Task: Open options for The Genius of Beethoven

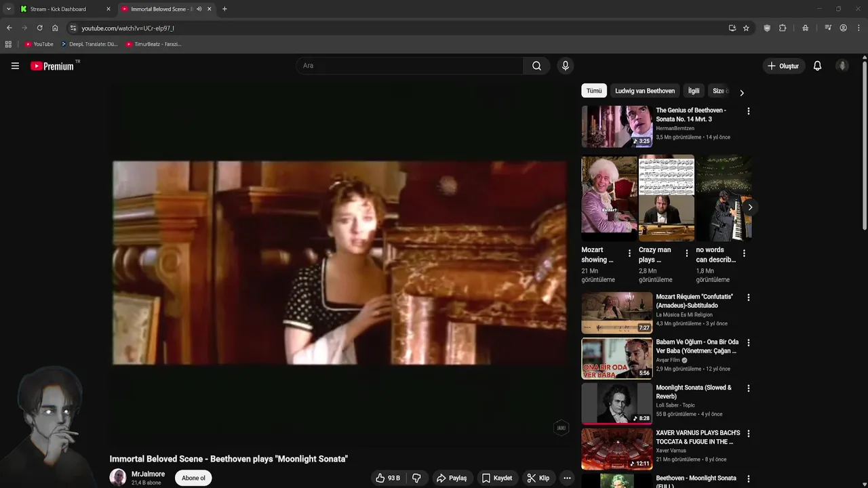Action: tap(748, 111)
